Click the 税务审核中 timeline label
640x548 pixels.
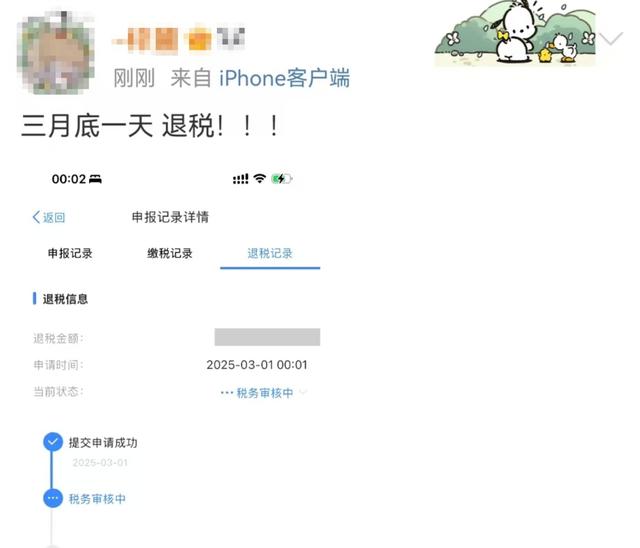[x=97, y=499]
